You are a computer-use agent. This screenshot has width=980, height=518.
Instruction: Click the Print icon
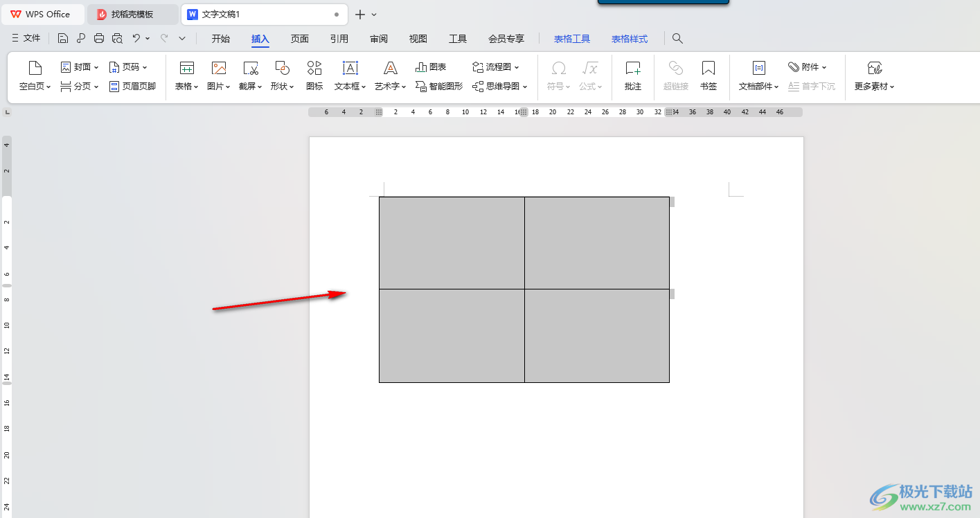coord(99,39)
